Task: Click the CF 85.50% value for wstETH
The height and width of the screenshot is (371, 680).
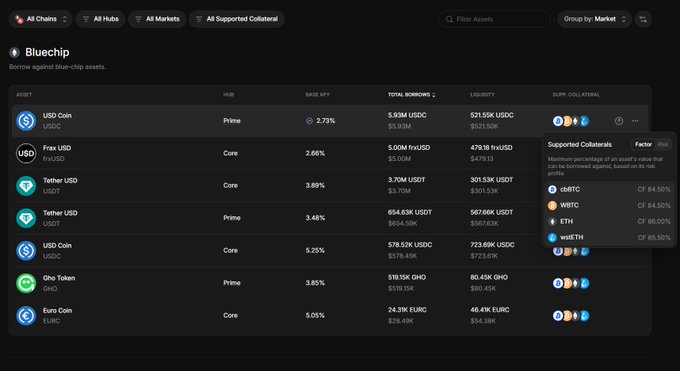Action: [654, 238]
